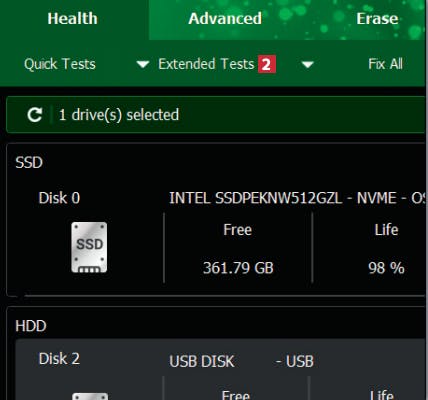The image size is (428, 400).
Task: Open the Erase tab
Action: click(377, 19)
